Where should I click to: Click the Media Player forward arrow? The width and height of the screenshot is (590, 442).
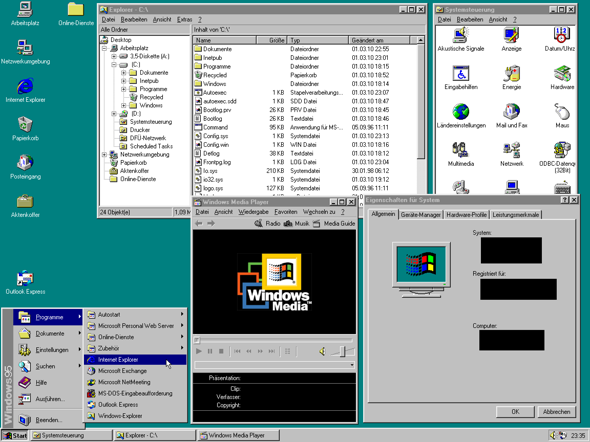point(211,223)
